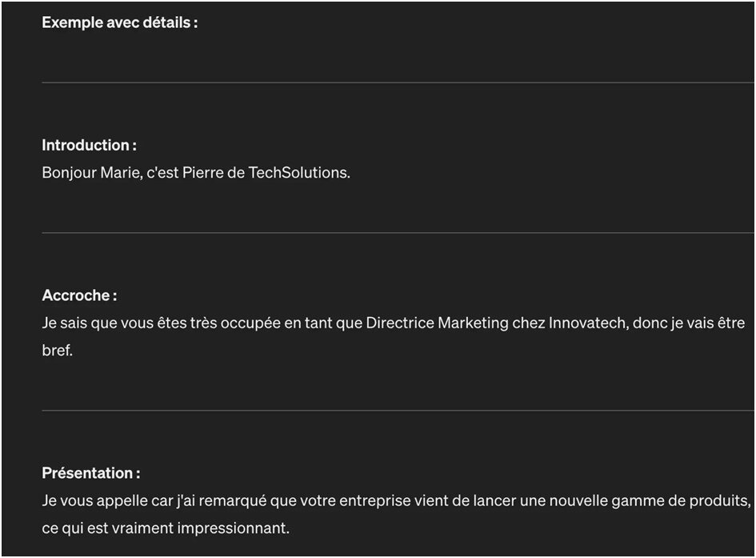Click the word 'impressionnant' in the last line
The height and width of the screenshot is (558, 756).
click(x=232, y=528)
